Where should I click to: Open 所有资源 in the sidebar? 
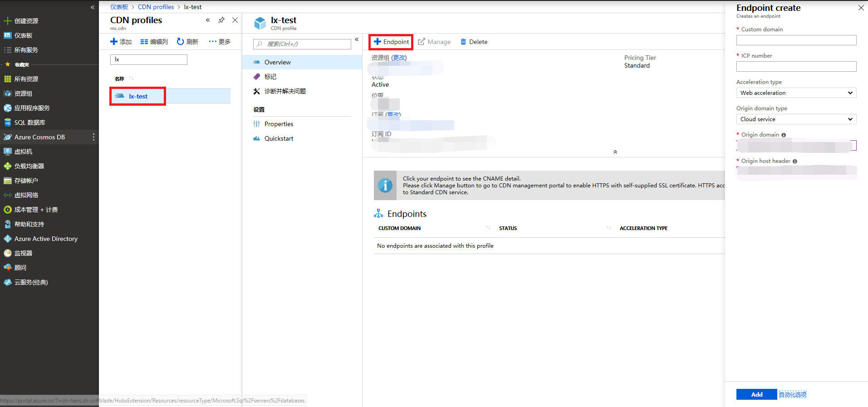click(x=26, y=79)
